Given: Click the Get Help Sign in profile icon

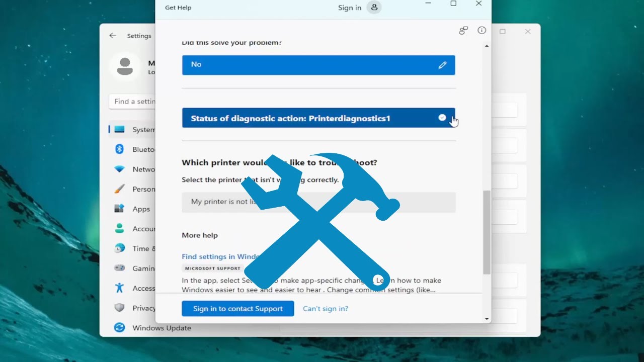Looking at the screenshot, I should (x=374, y=8).
